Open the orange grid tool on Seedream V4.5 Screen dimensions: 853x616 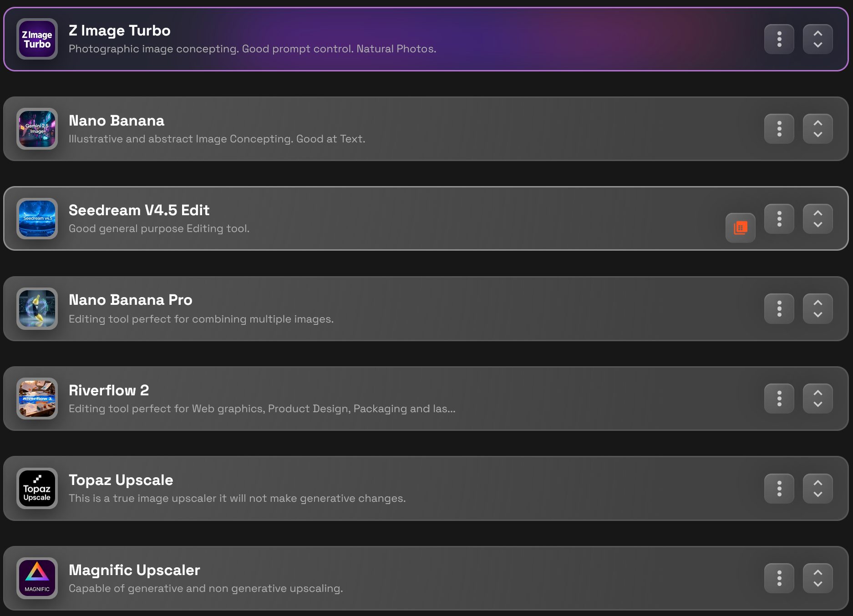(x=740, y=228)
